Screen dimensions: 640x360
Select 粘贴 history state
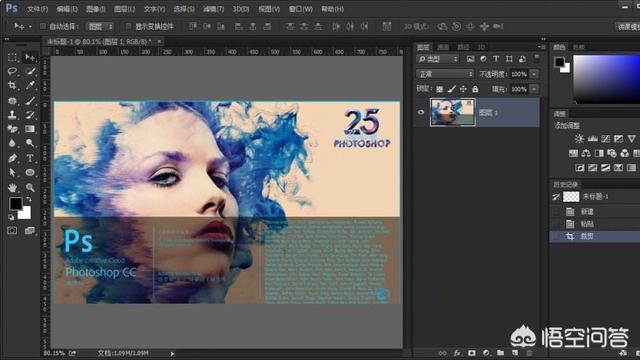coord(587,224)
